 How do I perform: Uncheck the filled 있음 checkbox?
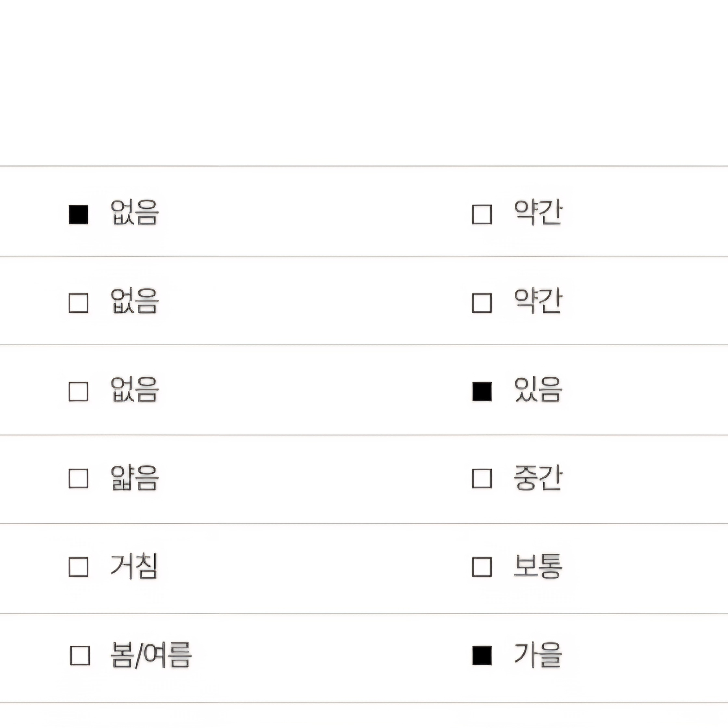pos(482,392)
